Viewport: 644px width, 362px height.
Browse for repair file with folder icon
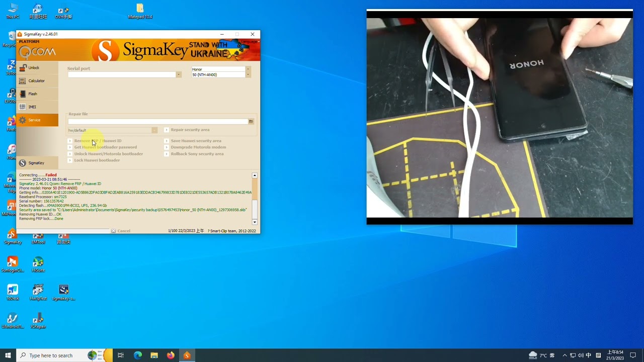click(x=251, y=122)
